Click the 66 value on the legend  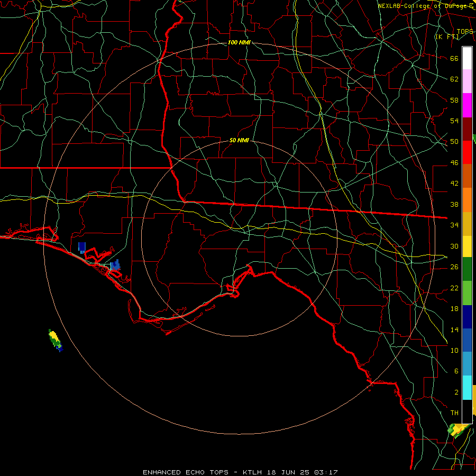454,59
